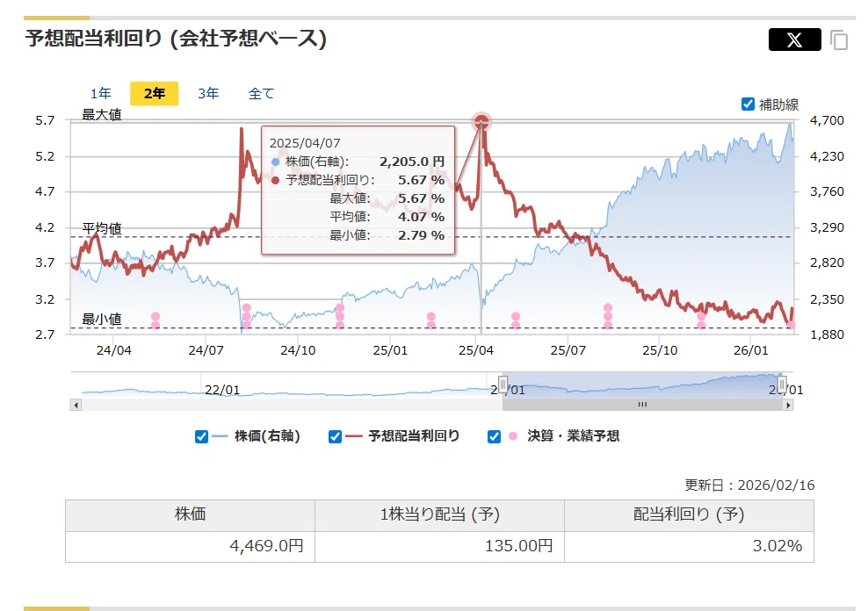Uncheck the 決算・業績予想 checkbox

[494, 437]
